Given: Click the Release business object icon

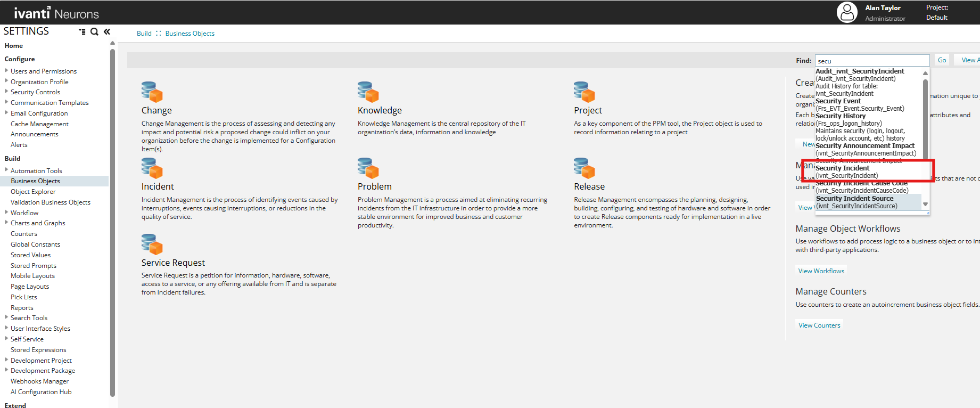Looking at the screenshot, I should click(584, 168).
